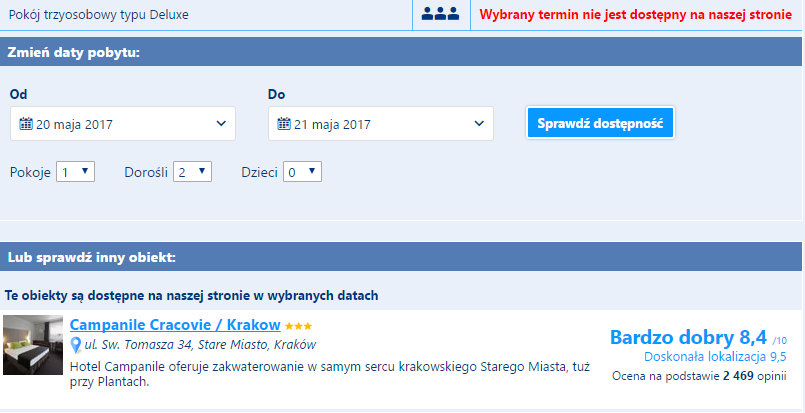Viewport: 805px width, 413px height.
Task: Click Pokój trzyosobowy typu Deluxe text
Action: click(x=99, y=15)
